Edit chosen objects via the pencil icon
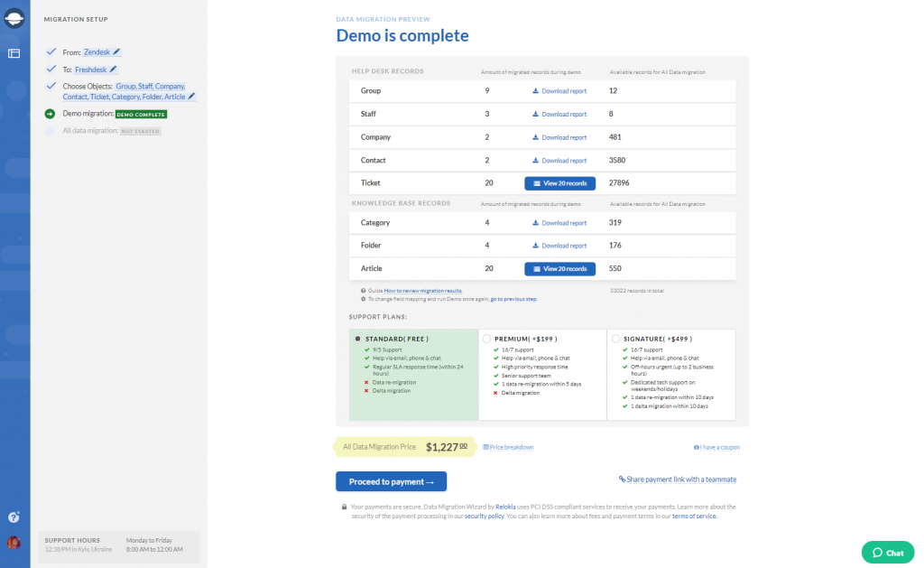 (192, 97)
